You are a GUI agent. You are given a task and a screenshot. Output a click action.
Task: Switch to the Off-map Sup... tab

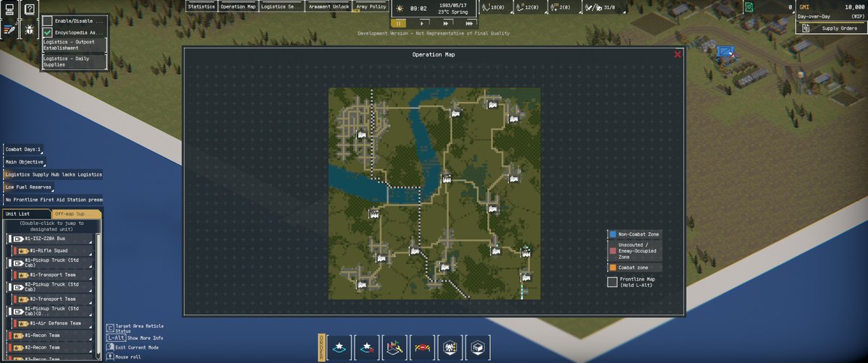click(77, 213)
